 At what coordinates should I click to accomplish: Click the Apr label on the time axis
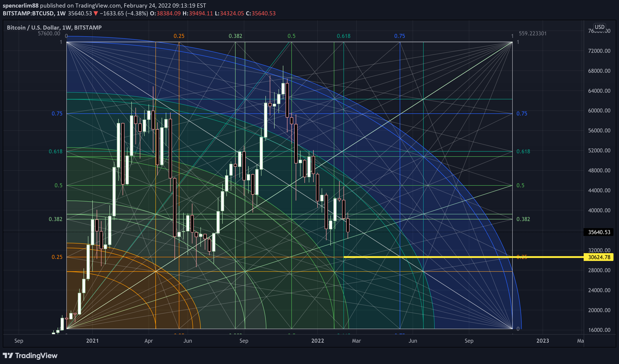pyautogui.click(x=149, y=341)
